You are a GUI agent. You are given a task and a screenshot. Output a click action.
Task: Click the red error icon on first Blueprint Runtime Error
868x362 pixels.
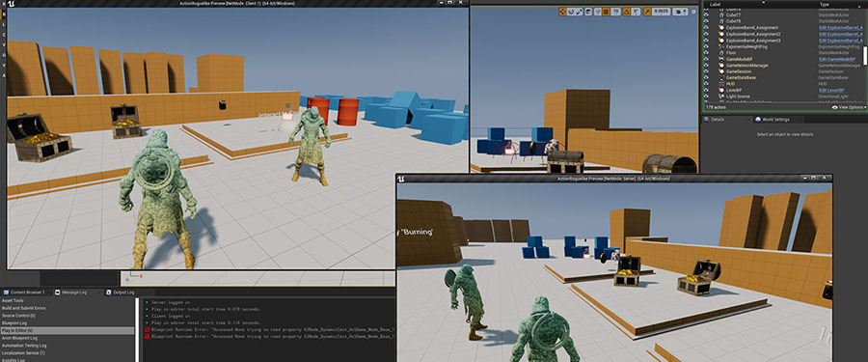coord(147,330)
